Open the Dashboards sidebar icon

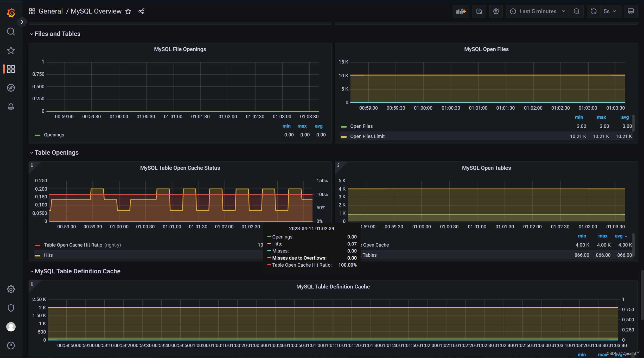coord(11,69)
